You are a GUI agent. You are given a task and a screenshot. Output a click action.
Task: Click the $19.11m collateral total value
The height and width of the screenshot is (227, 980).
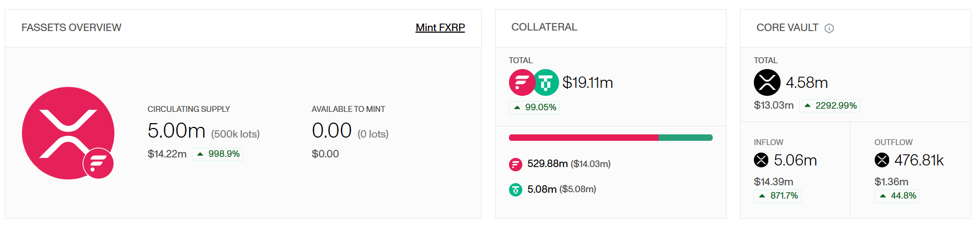(x=588, y=82)
